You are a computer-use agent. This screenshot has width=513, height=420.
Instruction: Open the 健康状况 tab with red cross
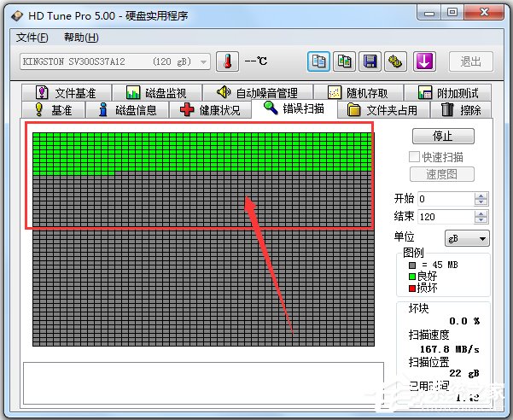click(210, 109)
